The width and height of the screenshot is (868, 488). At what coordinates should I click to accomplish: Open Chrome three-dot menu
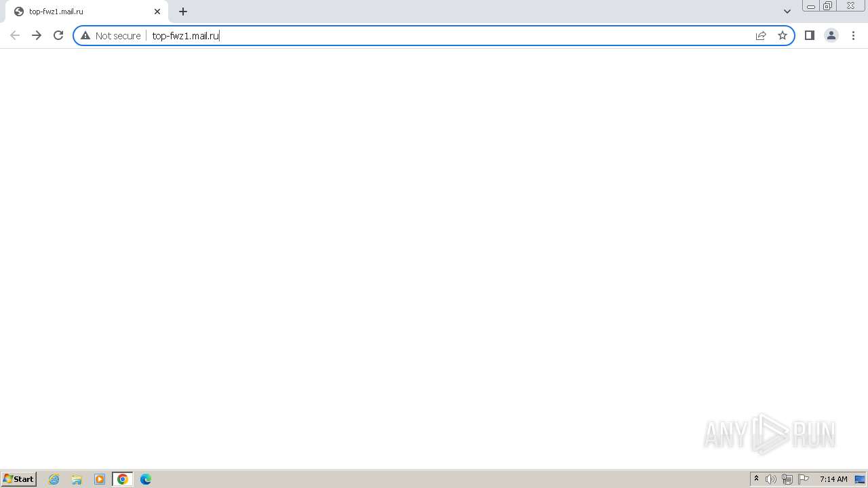pyautogui.click(x=853, y=35)
